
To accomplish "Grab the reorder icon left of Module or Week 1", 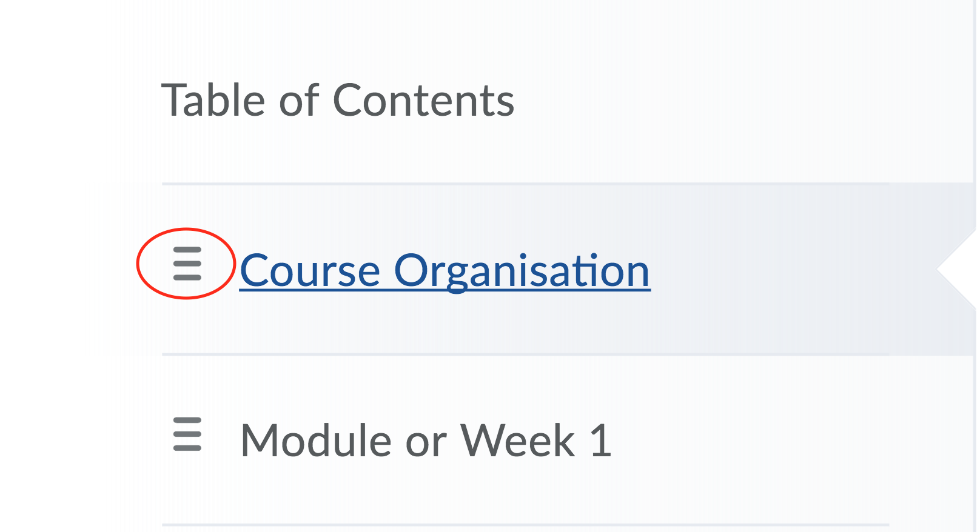I will tap(187, 434).
